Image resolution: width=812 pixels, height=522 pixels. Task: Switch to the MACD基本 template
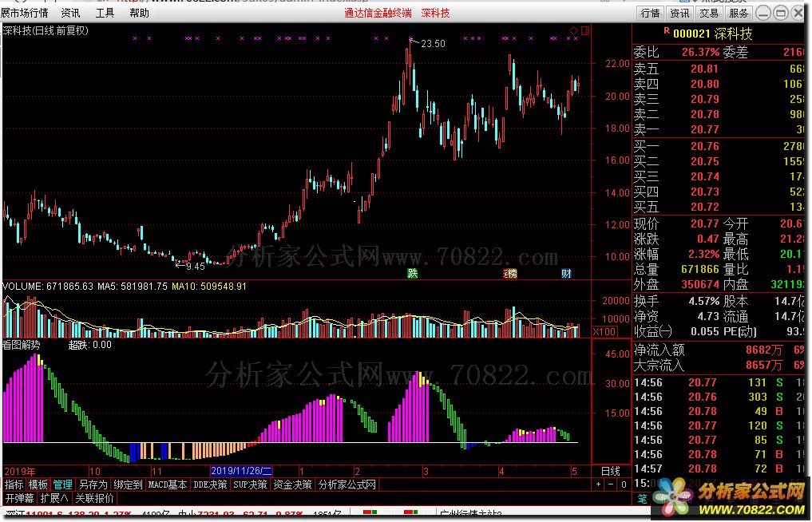(167, 484)
